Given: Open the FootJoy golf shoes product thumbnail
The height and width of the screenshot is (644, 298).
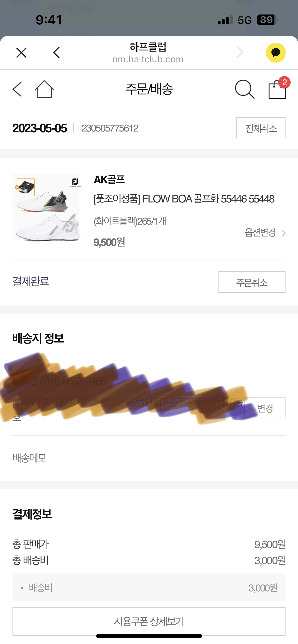Looking at the screenshot, I should pyautogui.click(x=47, y=207).
